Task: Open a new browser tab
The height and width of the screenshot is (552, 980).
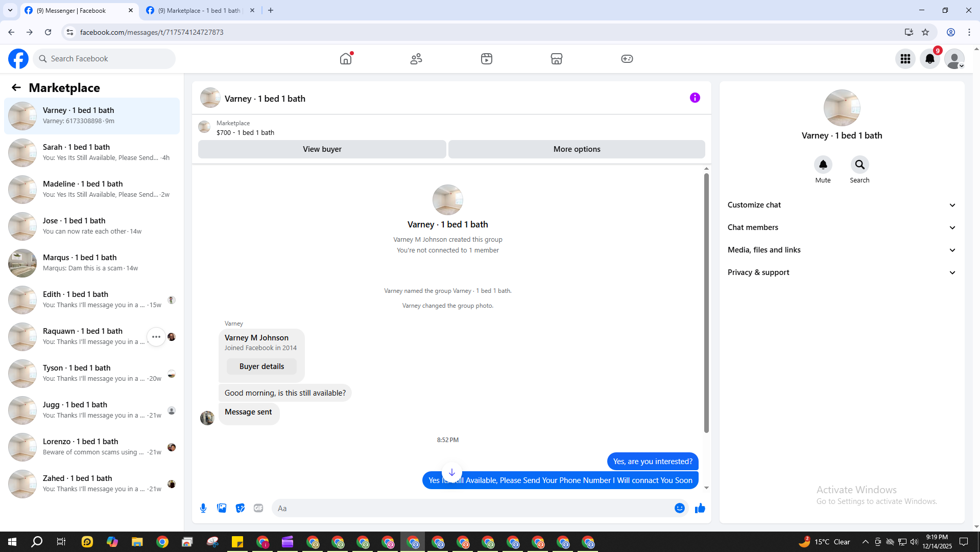Action: coord(271,10)
